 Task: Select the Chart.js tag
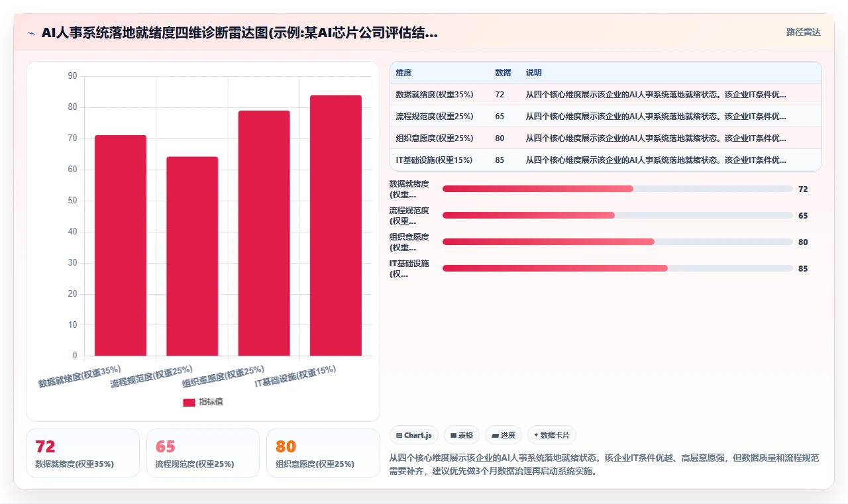tap(414, 435)
